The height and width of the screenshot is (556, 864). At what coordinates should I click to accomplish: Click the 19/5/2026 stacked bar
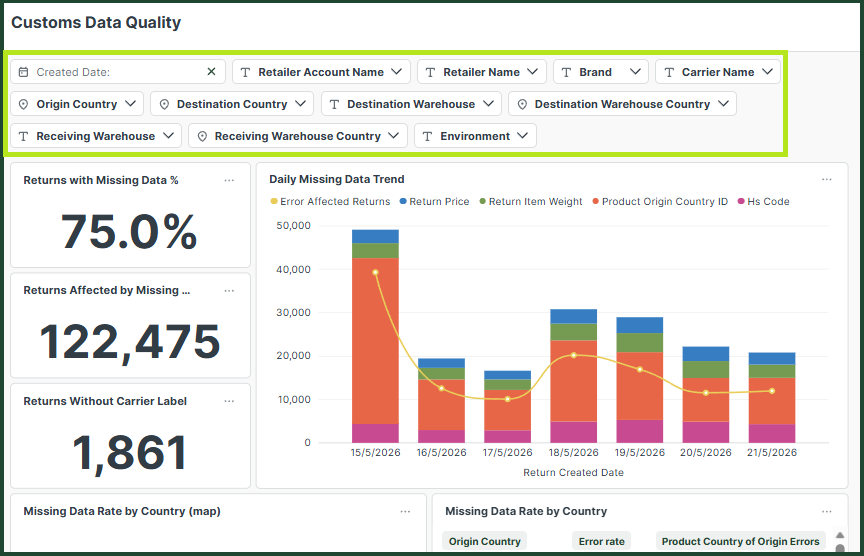[640, 380]
